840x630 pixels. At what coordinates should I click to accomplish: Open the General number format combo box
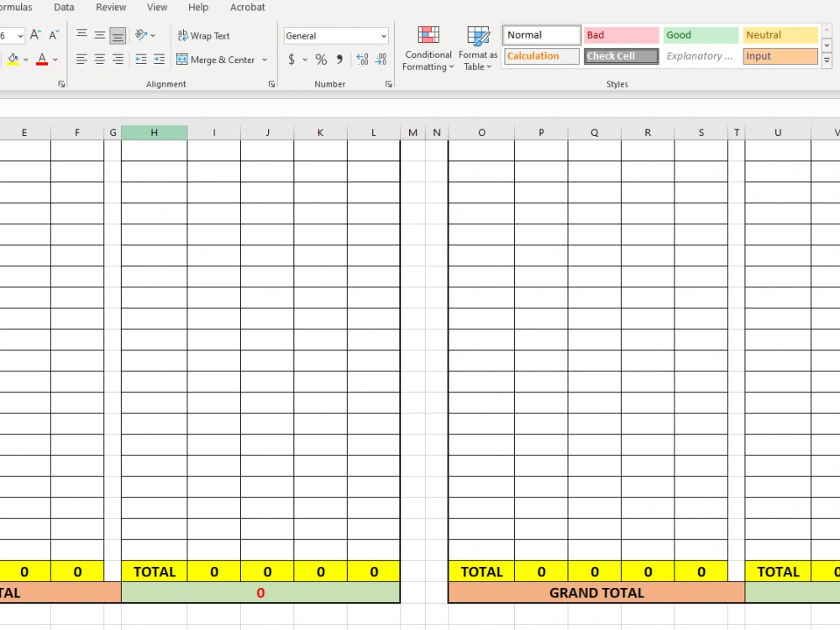tap(336, 36)
